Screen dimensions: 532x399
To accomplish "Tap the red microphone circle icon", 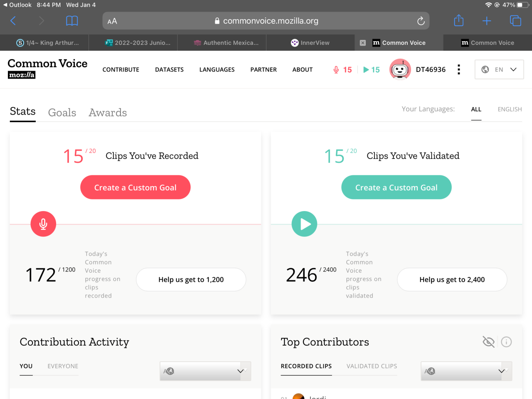I will pos(43,224).
